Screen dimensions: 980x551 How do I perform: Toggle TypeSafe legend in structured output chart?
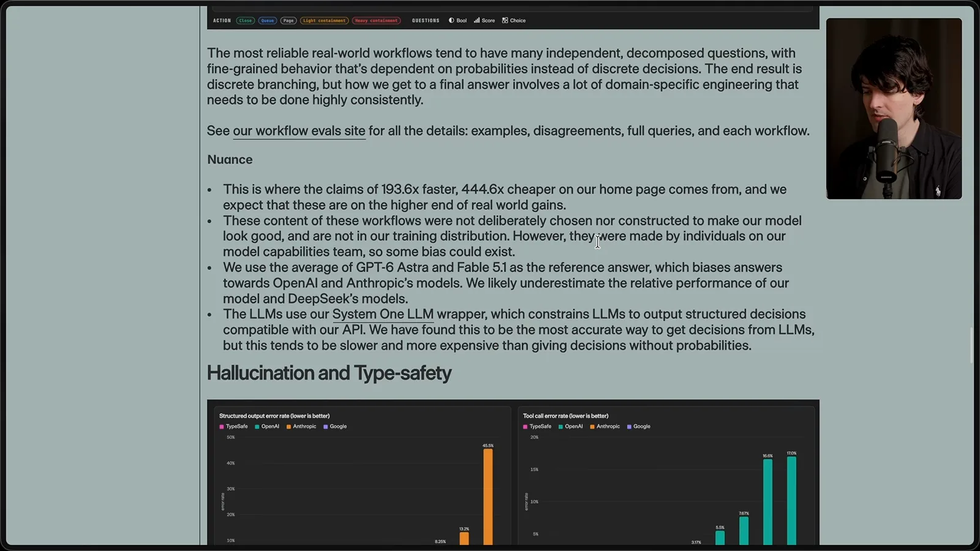[x=233, y=426]
